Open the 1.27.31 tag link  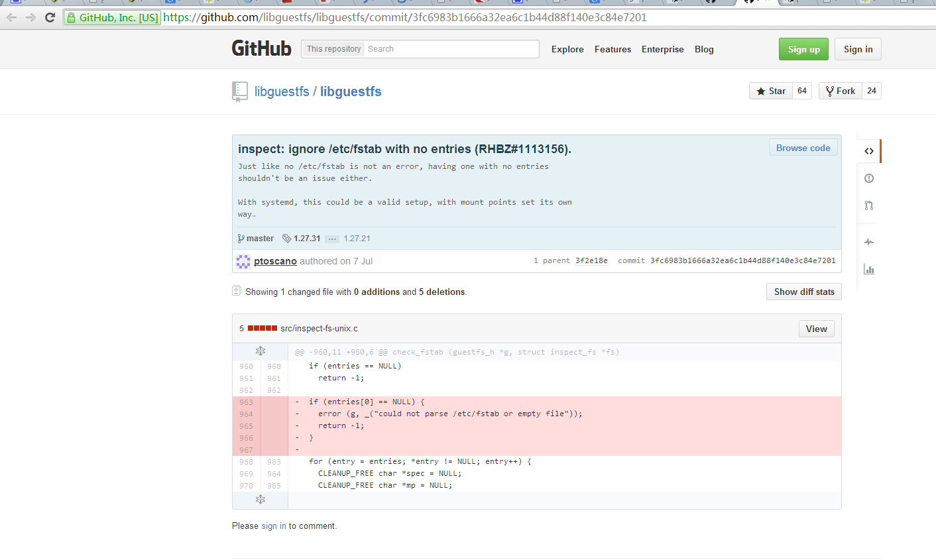click(307, 239)
